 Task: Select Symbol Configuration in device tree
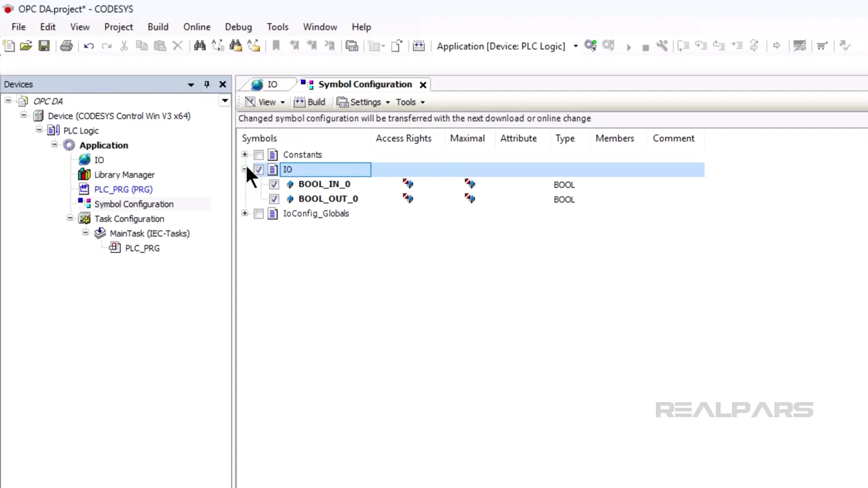coord(134,204)
